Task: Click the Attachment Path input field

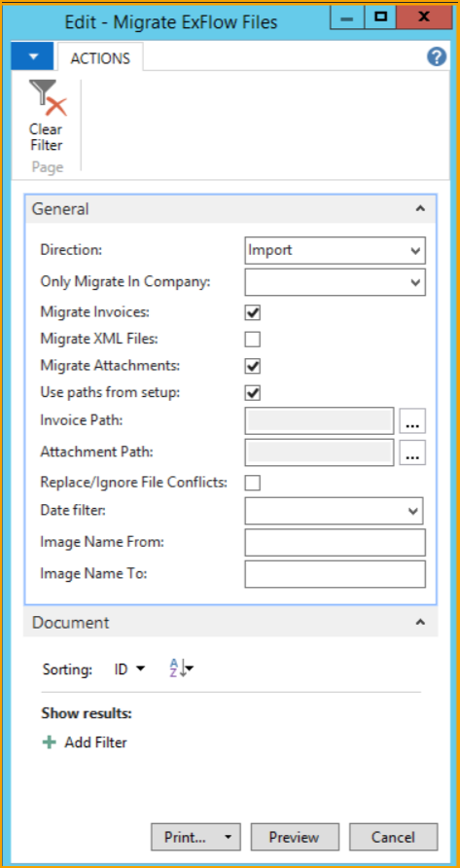Action: (319, 452)
